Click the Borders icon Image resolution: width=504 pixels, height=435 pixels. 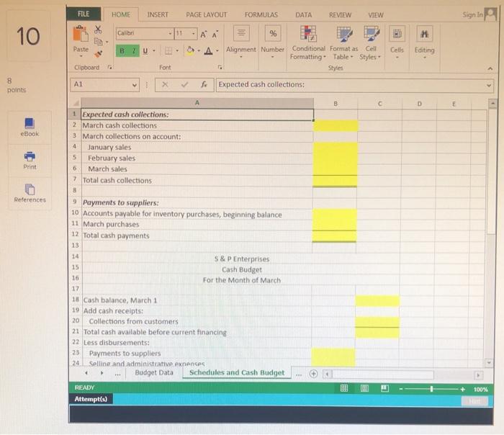pyautogui.click(x=168, y=50)
